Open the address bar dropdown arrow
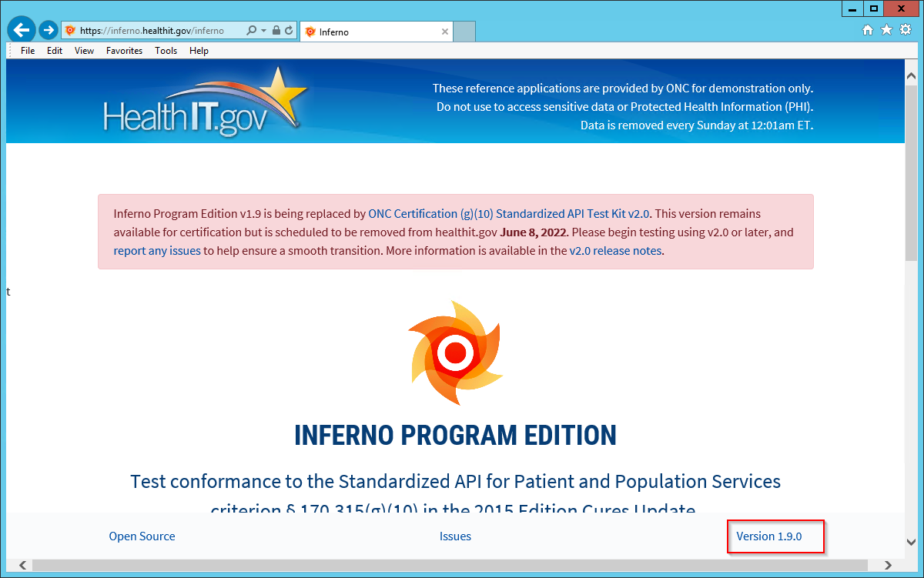 [x=263, y=31]
